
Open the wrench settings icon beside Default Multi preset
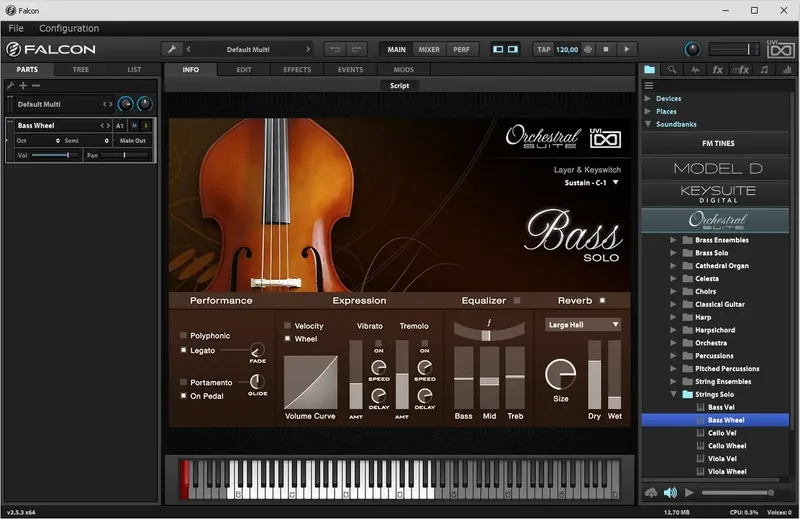click(x=172, y=50)
